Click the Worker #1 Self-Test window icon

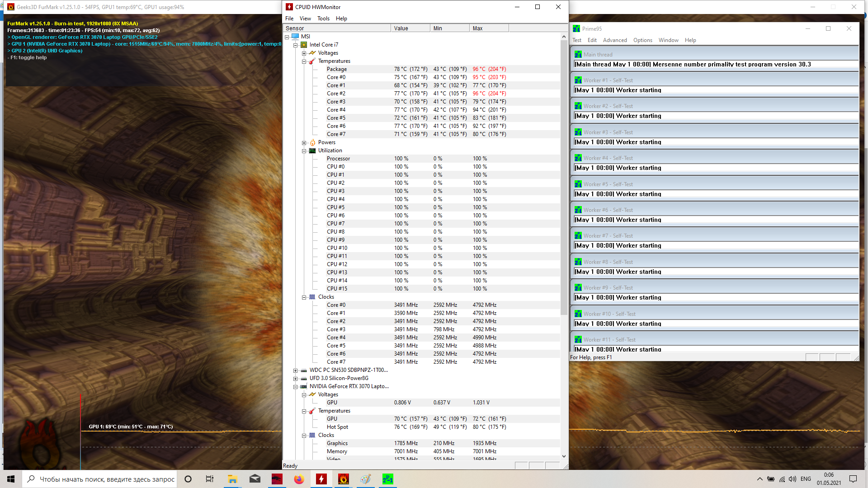coord(578,80)
